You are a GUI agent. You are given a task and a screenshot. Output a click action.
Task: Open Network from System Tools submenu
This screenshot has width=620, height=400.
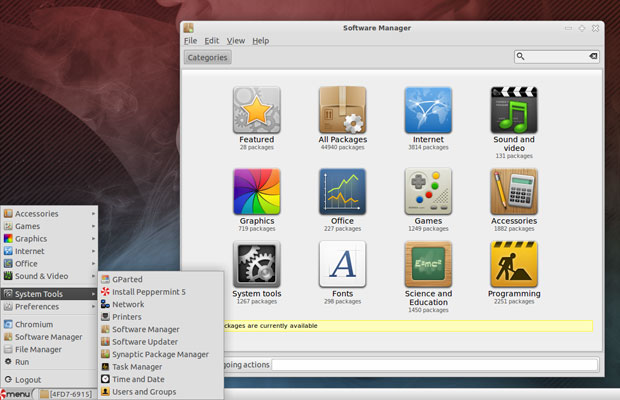click(161, 304)
